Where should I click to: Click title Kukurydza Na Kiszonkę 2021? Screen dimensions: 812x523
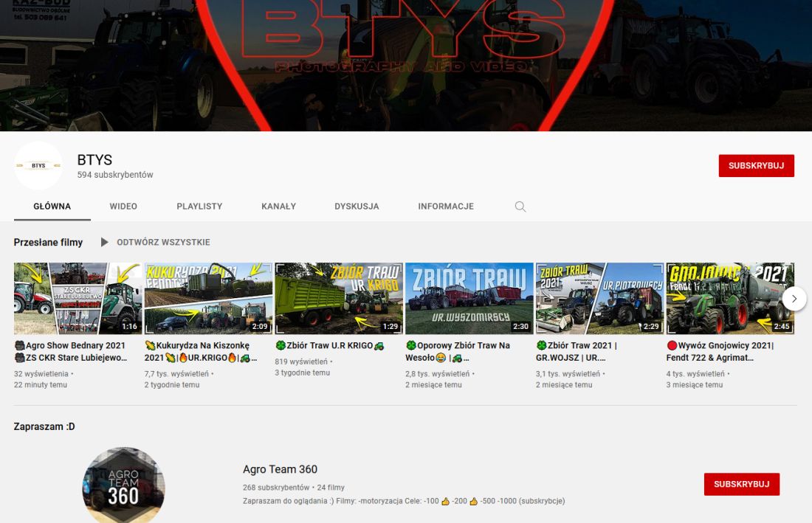coord(201,351)
